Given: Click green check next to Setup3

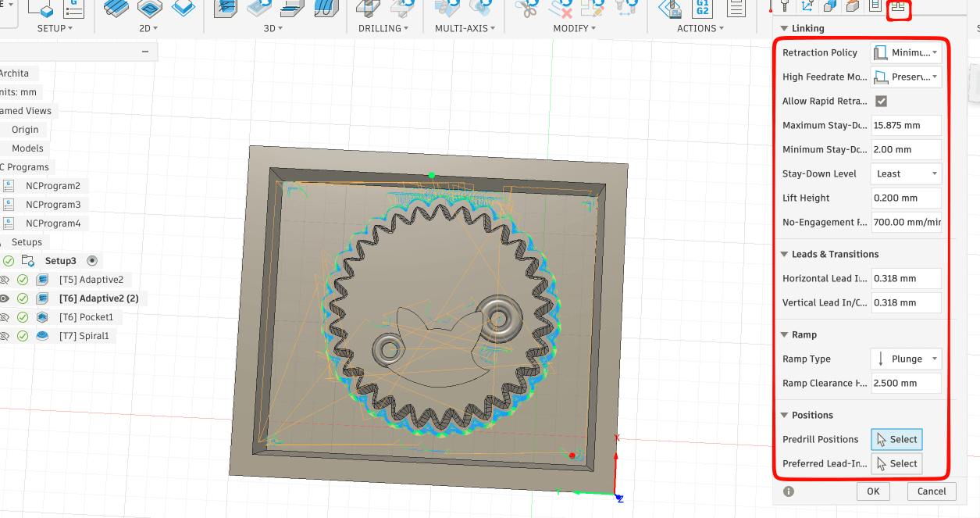Looking at the screenshot, I should pyautogui.click(x=9, y=261).
